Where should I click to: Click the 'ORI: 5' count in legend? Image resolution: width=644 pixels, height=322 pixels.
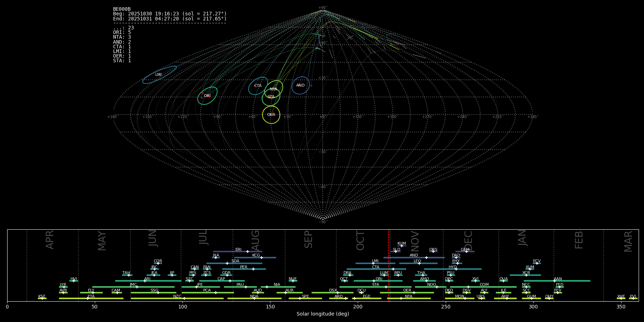pyautogui.click(x=122, y=33)
